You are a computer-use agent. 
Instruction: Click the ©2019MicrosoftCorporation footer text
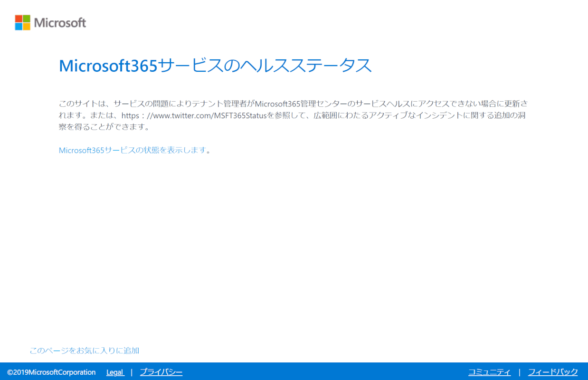pyautogui.click(x=51, y=372)
